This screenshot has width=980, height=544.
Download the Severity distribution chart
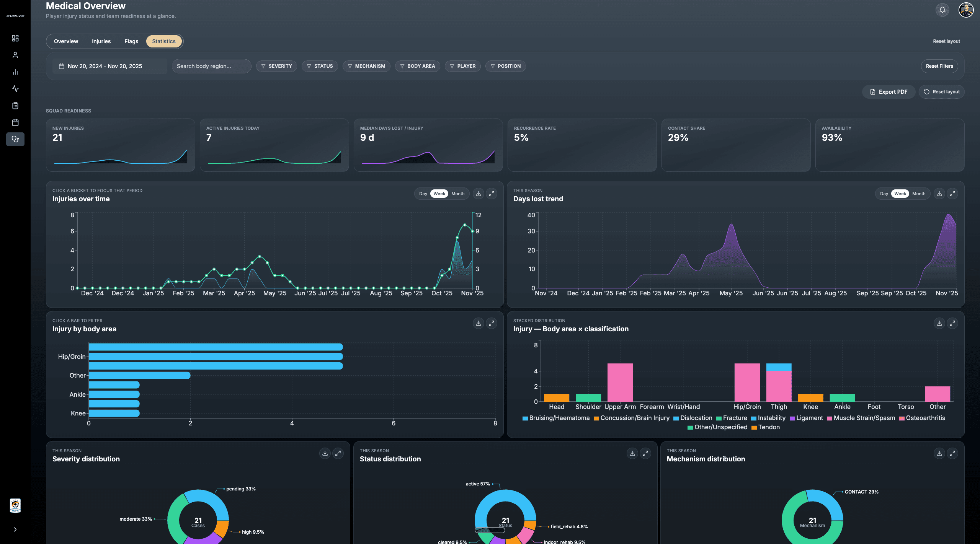coord(325,453)
